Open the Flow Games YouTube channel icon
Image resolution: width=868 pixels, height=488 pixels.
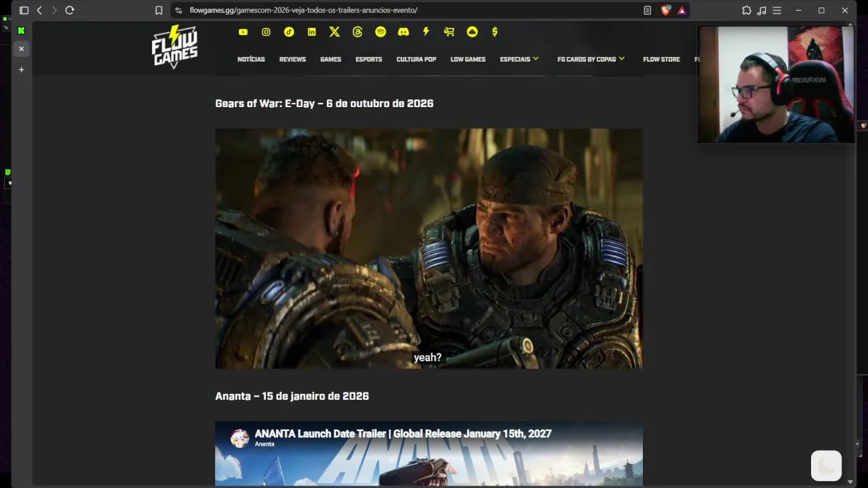243,32
